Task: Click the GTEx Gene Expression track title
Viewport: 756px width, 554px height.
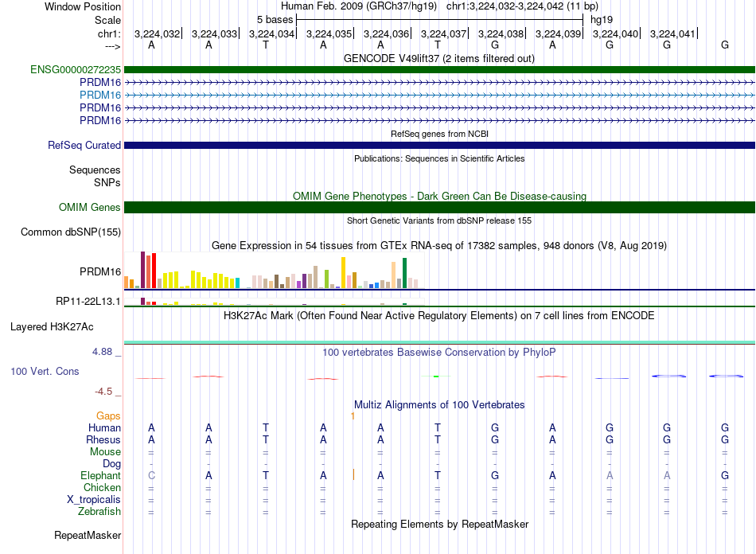Action: click(x=439, y=245)
